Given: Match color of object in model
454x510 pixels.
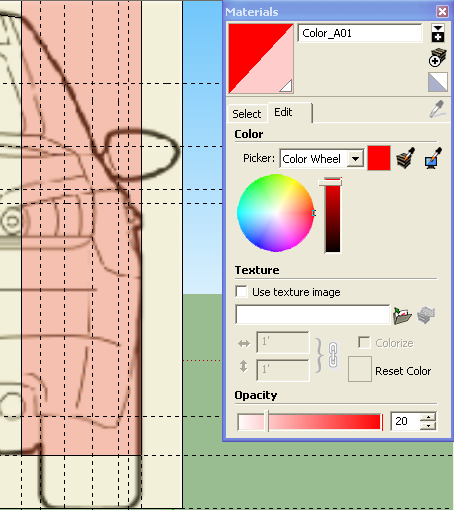Looking at the screenshot, I should coord(406,158).
